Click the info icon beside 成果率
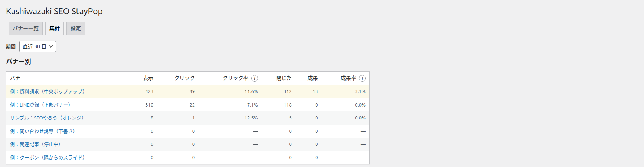This screenshot has height=167, width=644. [x=362, y=78]
